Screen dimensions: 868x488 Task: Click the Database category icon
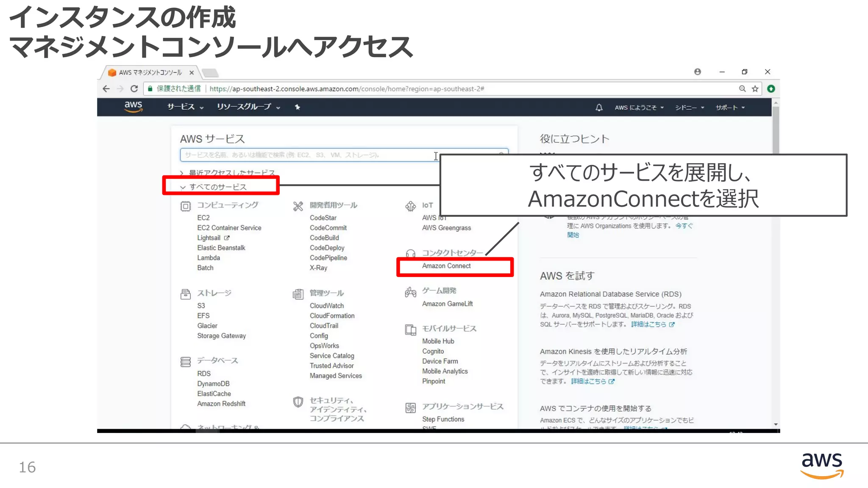tap(186, 362)
